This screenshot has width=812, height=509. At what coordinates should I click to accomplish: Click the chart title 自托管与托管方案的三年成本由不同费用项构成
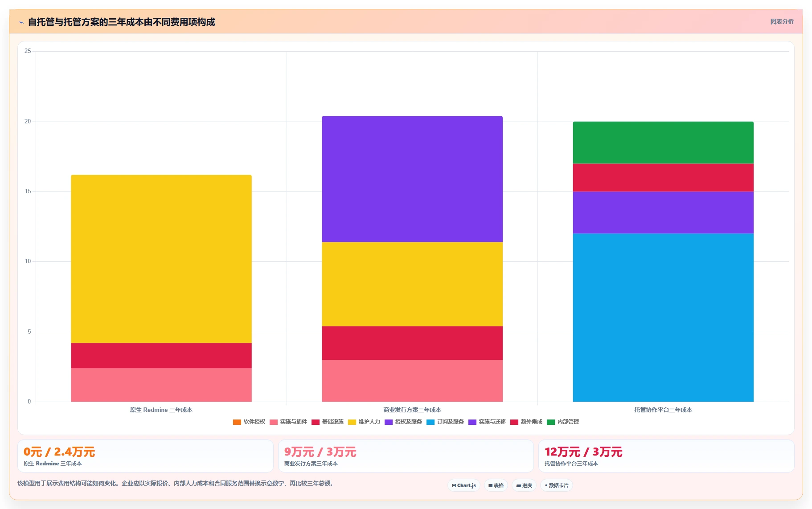click(121, 22)
